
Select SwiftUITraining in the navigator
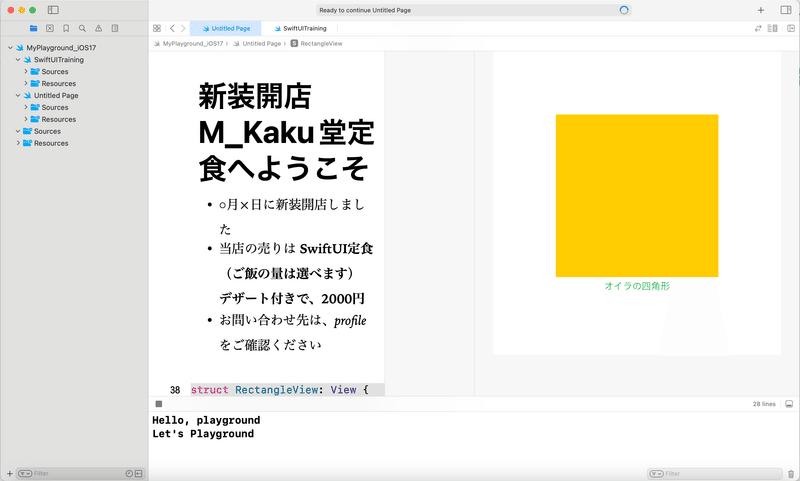coord(59,60)
